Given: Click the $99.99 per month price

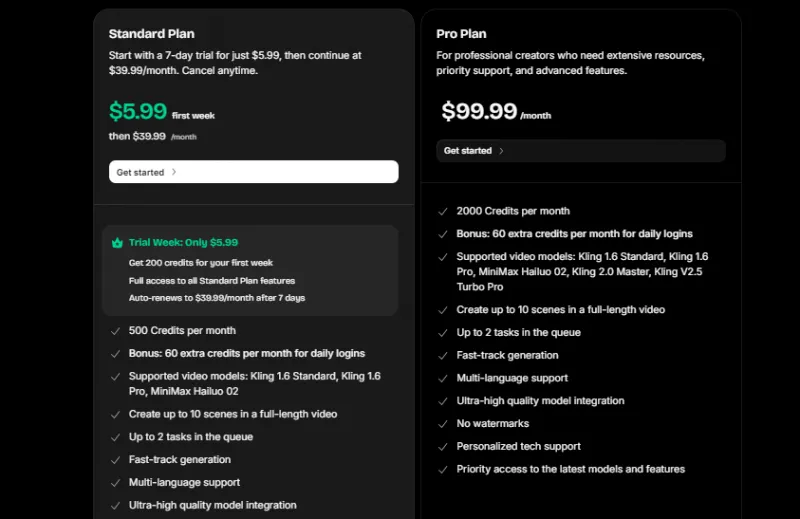Looking at the screenshot, I should click(x=480, y=110).
